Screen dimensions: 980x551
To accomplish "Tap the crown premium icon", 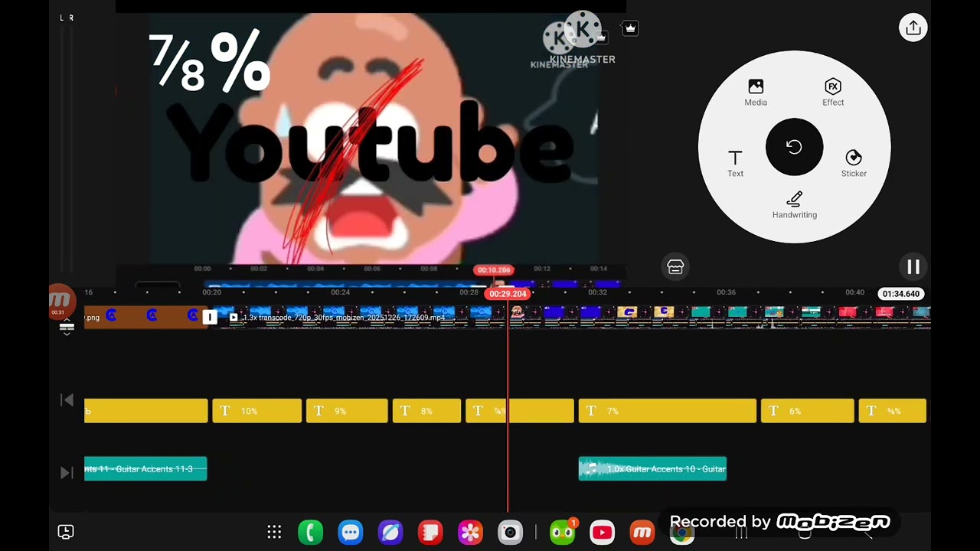I will click(630, 28).
